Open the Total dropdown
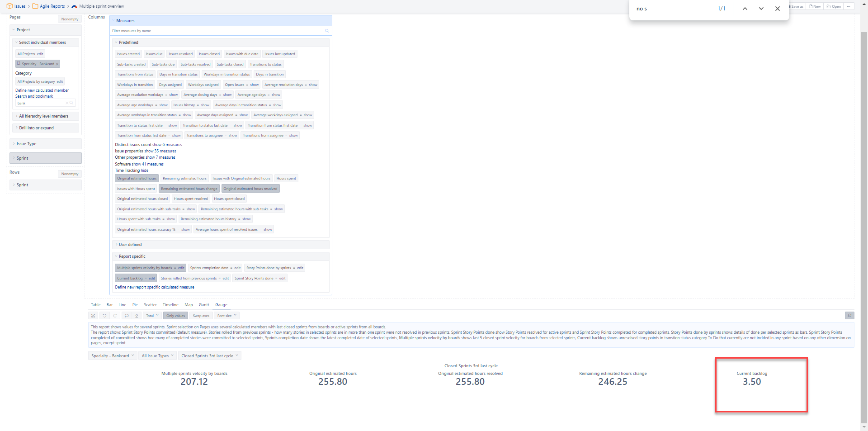Image resolution: width=868 pixels, height=431 pixels. point(152,316)
